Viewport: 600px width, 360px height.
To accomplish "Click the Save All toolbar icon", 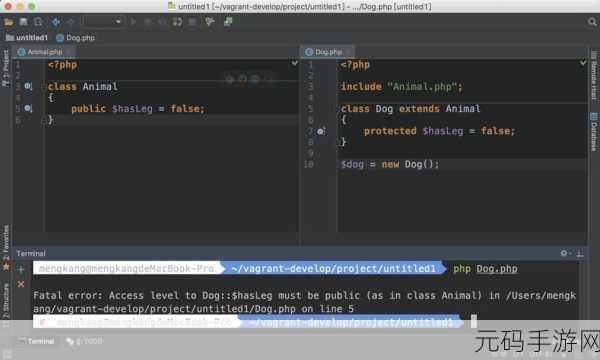I will (23, 22).
